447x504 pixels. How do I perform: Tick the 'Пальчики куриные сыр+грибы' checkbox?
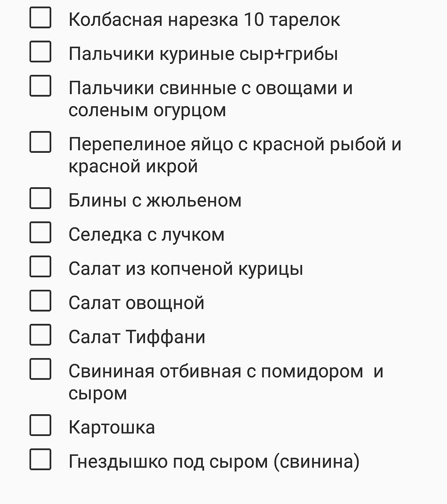pos(40,51)
